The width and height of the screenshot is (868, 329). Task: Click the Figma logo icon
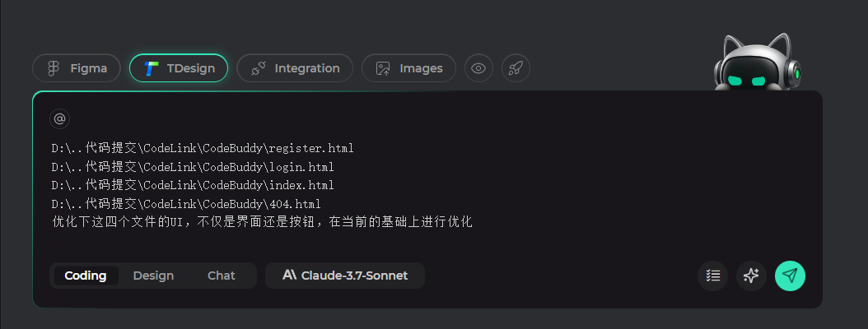click(x=54, y=68)
